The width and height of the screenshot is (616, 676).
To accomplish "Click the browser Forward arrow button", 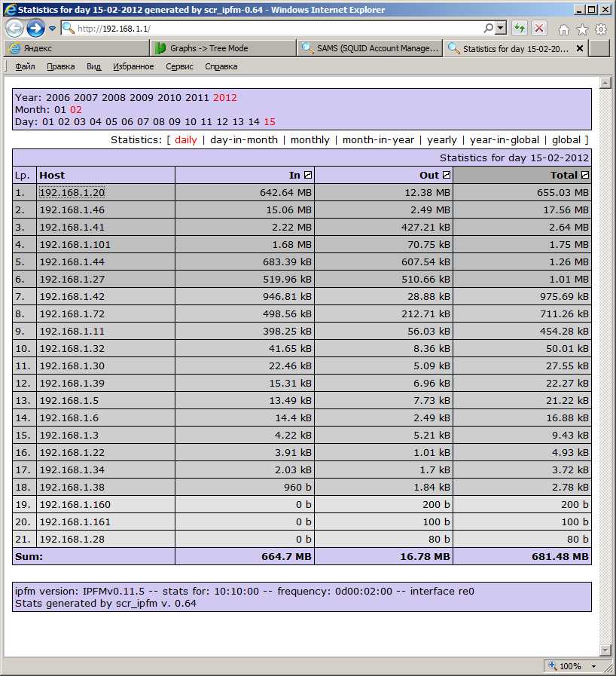I will (35, 29).
